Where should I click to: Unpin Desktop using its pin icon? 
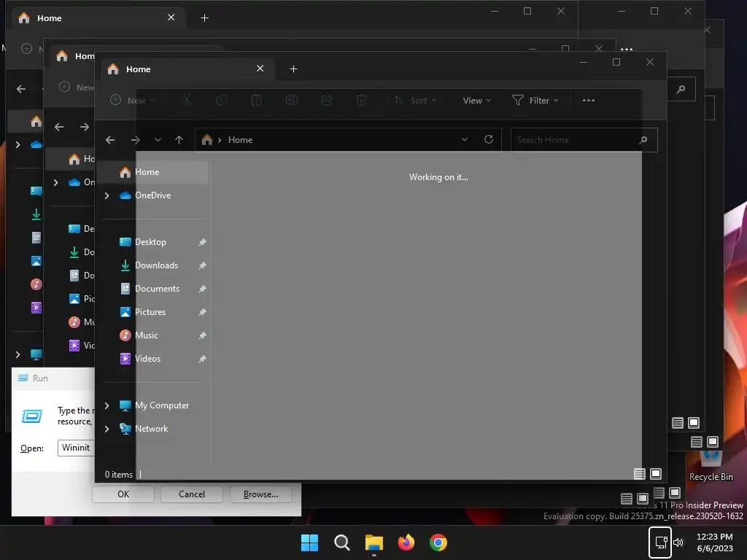click(203, 242)
